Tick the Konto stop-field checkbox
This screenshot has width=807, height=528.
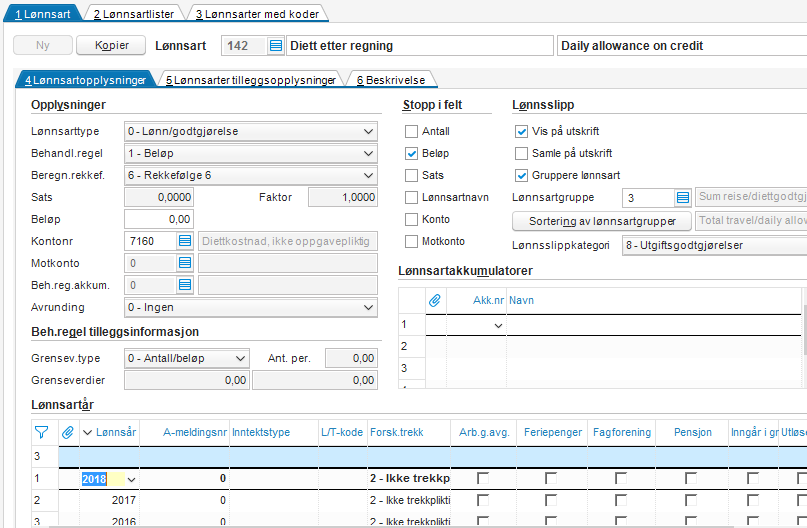click(411, 220)
